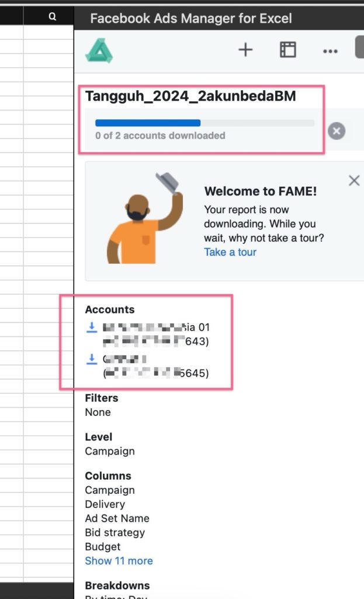
Task: Click the green FAME triangle logo
Action: click(x=99, y=50)
